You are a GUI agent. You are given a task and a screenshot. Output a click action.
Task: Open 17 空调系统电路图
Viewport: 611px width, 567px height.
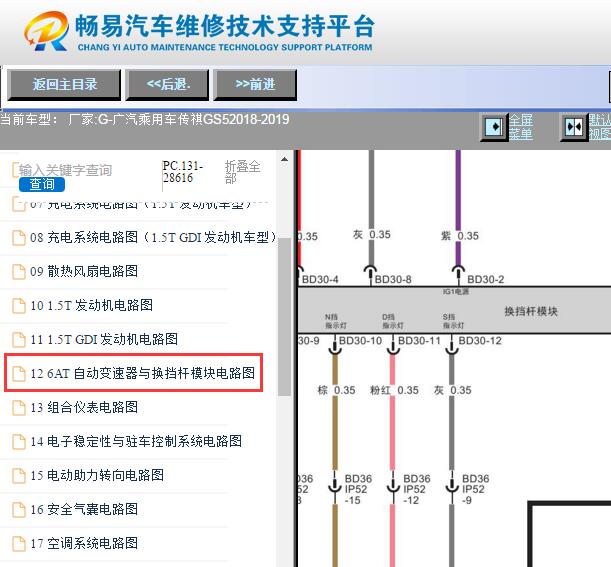click(x=84, y=543)
